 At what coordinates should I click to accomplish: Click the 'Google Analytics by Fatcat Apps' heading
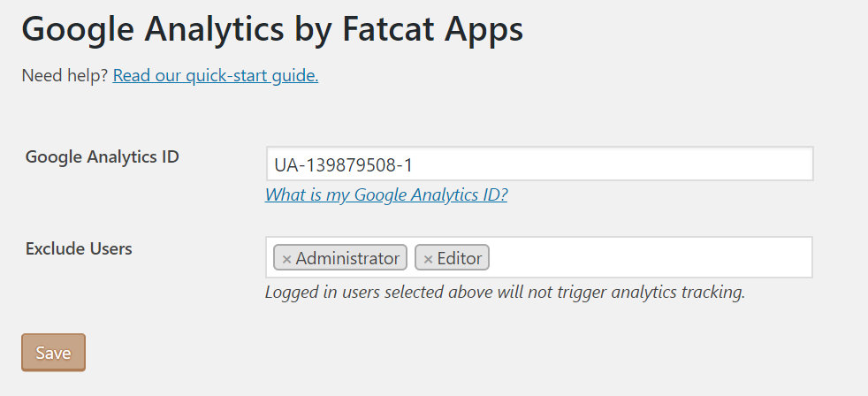click(272, 30)
